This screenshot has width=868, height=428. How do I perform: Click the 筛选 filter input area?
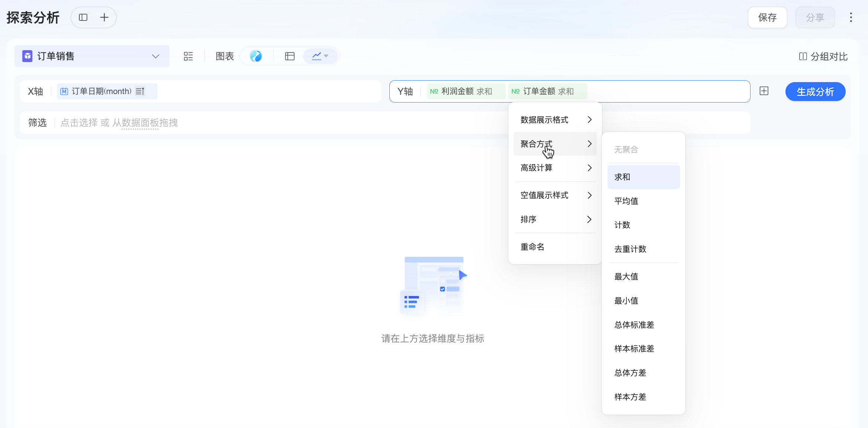pyautogui.click(x=119, y=123)
